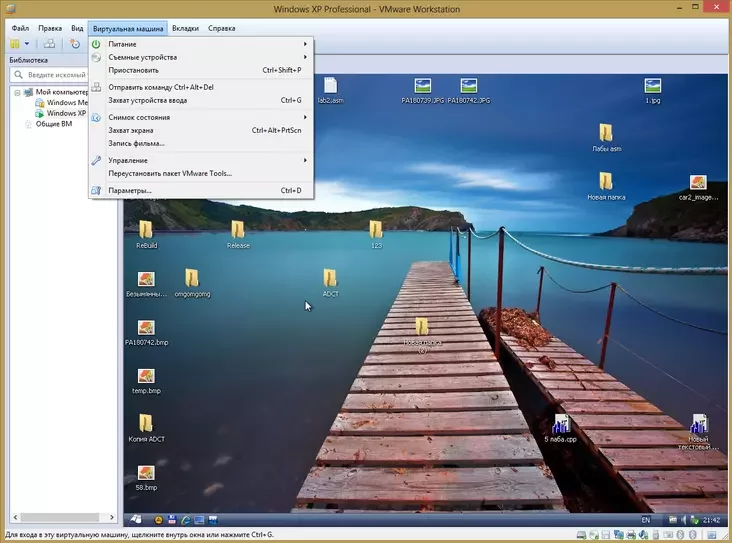
Task: Choose 'Захват экрана' menu entry
Action: point(131,130)
